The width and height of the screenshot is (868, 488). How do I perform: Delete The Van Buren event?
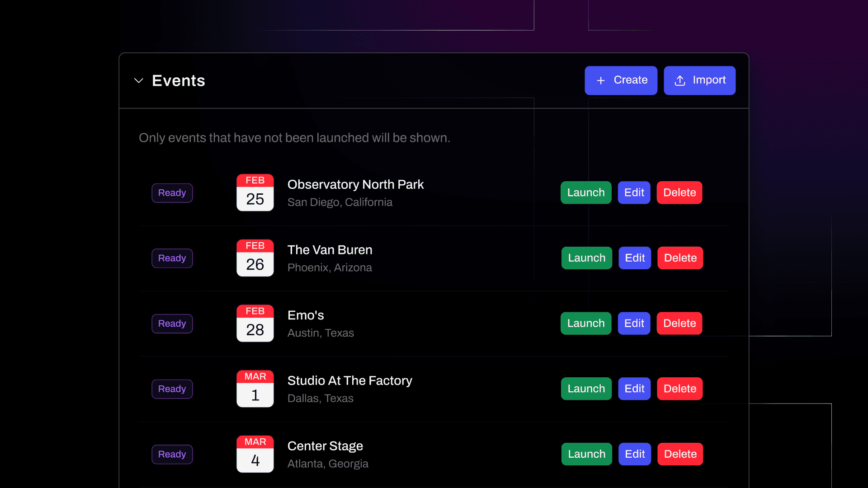[x=680, y=258]
